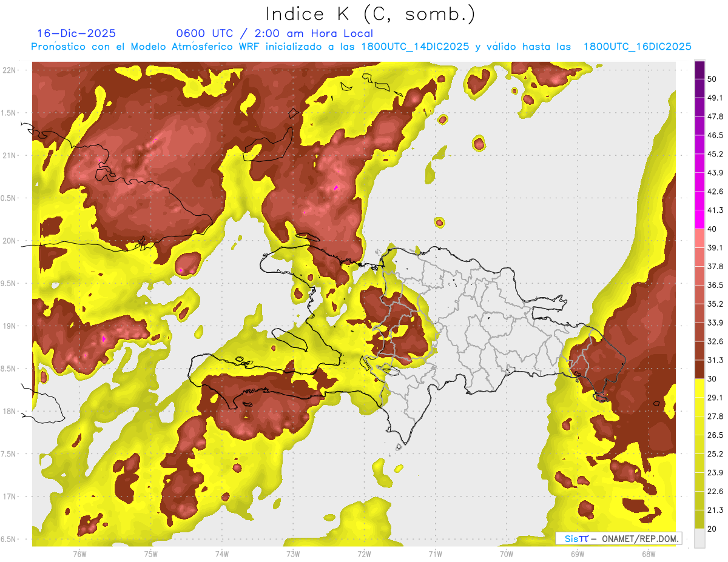
Task: Click the longitude axis label "75W"
Action: click(151, 554)
